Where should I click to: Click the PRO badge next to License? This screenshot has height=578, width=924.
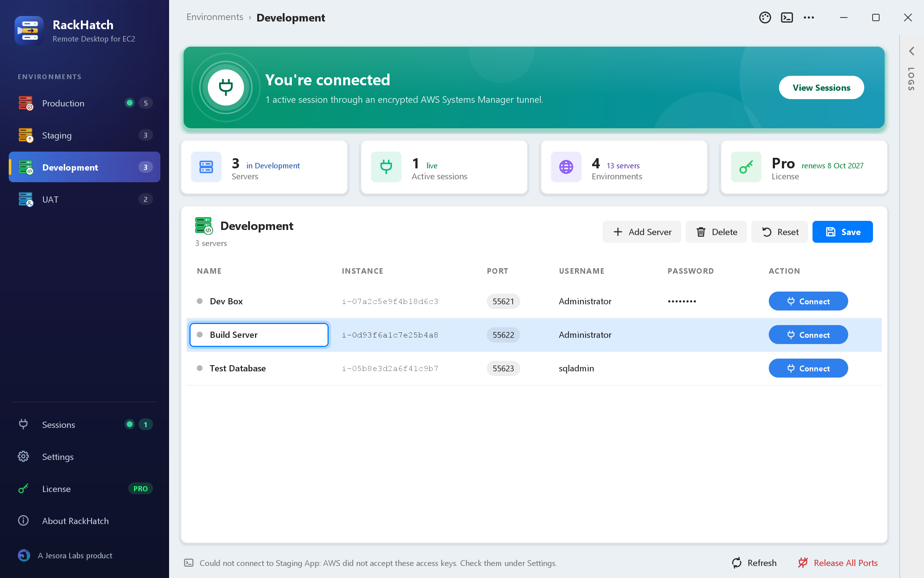[141, 489]
